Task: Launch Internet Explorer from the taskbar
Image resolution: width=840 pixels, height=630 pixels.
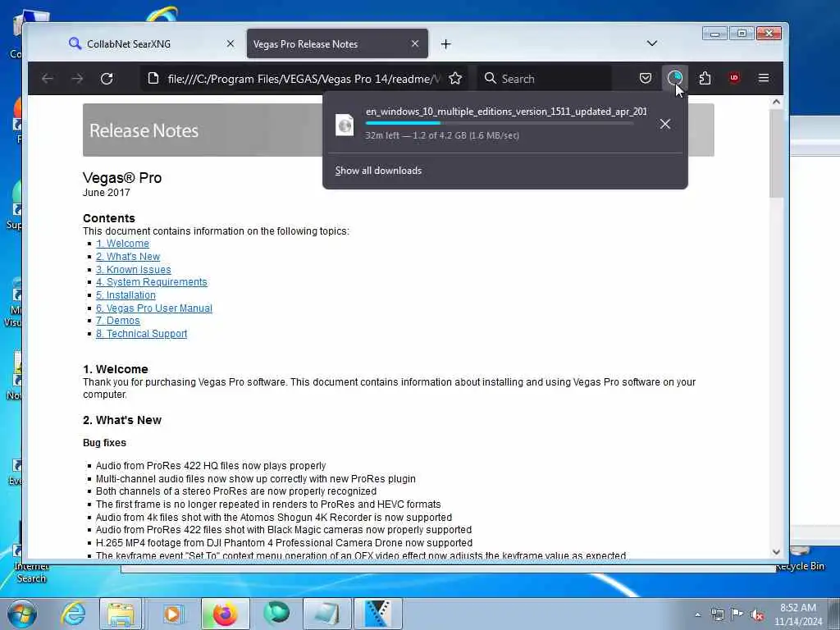Action: [x=73, y=614]
